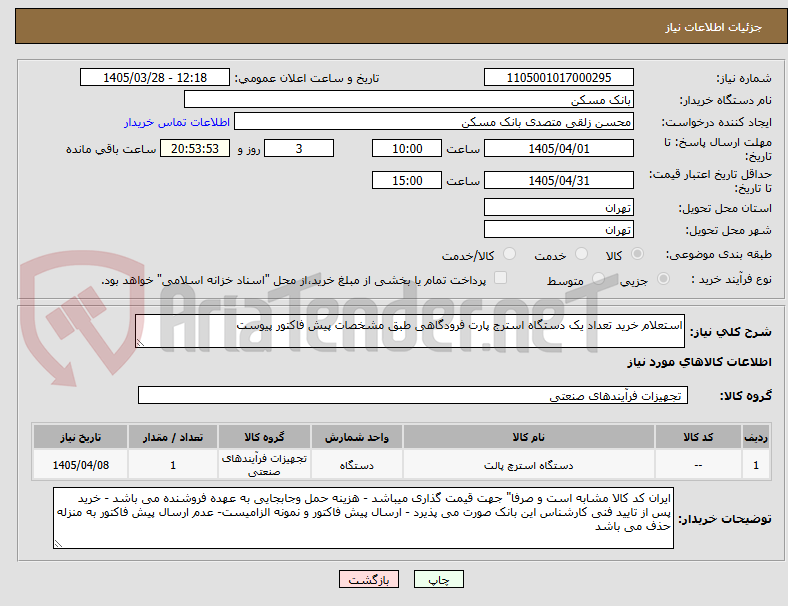Click the تعداد / مقدار column header
The image size is (788, 606).
pos(173,437)
